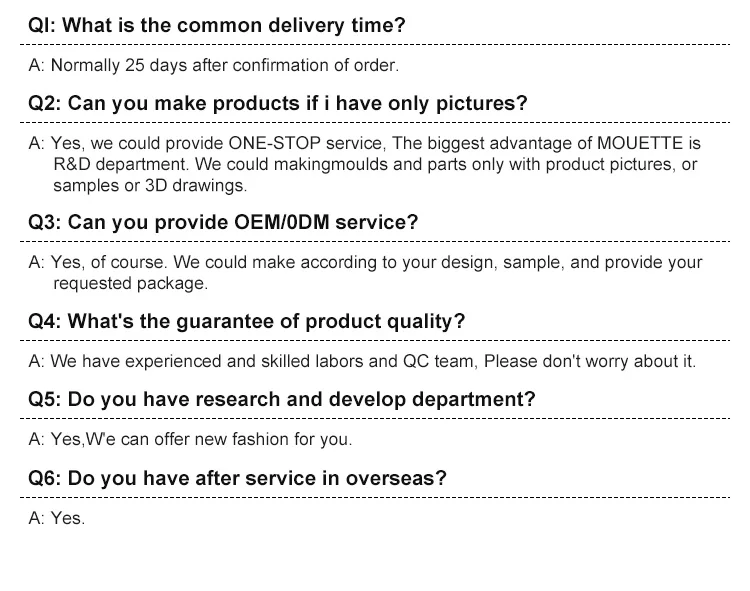Click the Q6 after service overseas question
This screenshot has height=591, width=750.
coord(238,478)
